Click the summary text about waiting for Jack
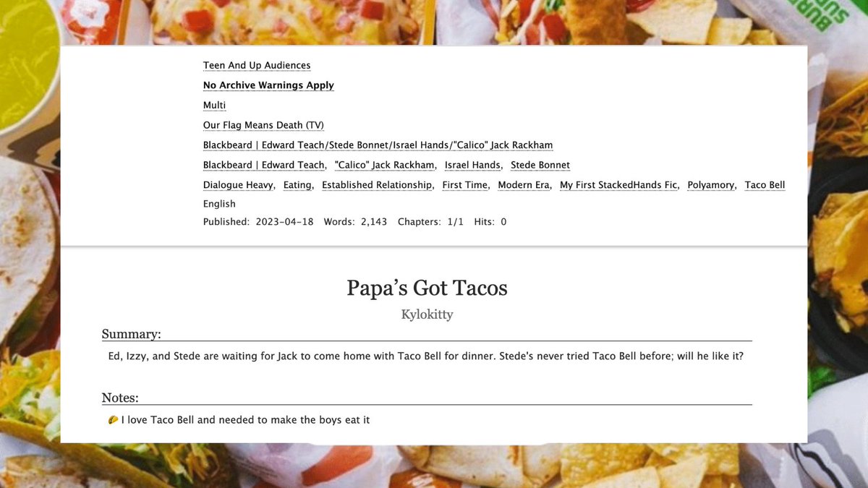 point(425,356)
